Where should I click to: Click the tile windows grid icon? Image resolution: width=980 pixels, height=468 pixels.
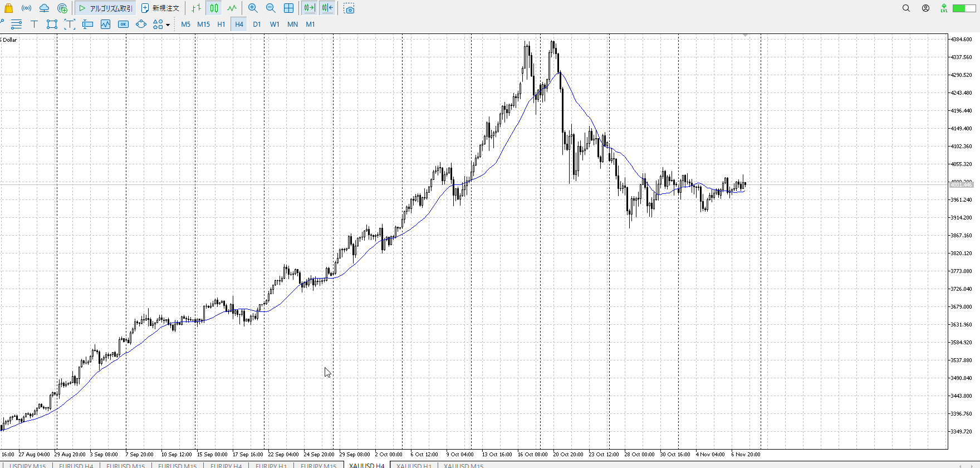(x=288, y=8)
